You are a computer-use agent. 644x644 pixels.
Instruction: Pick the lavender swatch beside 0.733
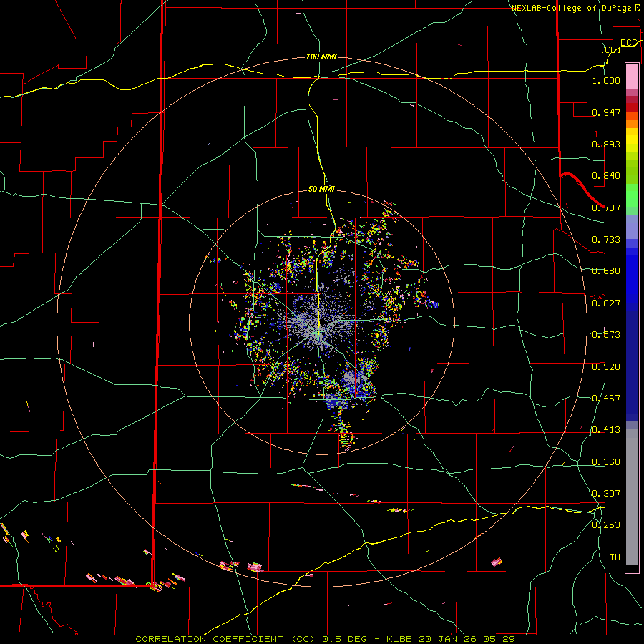click(632, 227)
